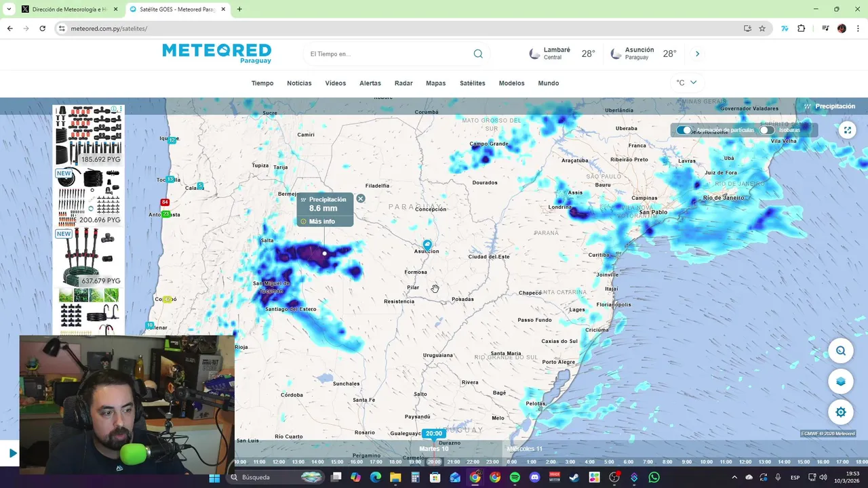Open the Chrome profile avatar

point(842,28)
